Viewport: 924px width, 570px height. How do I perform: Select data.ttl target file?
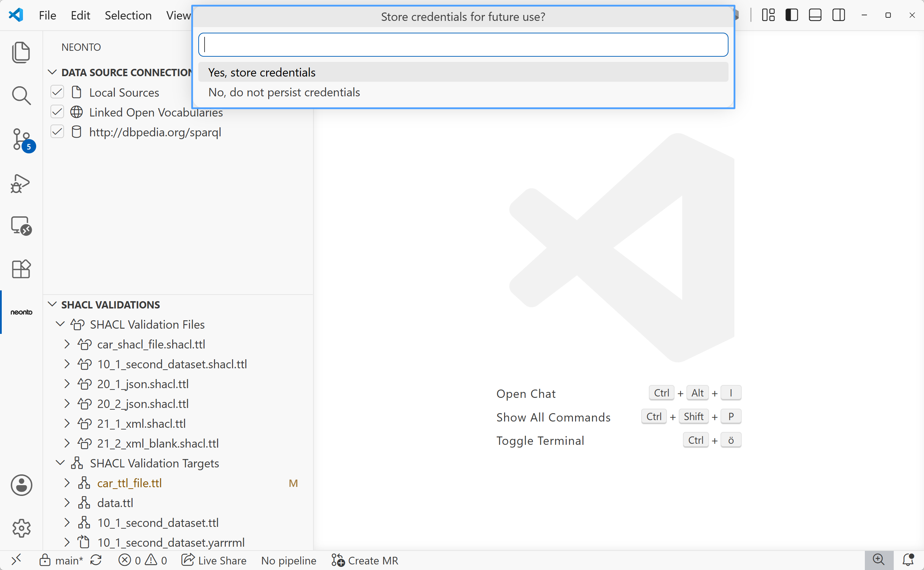click(x=115, y=503)
